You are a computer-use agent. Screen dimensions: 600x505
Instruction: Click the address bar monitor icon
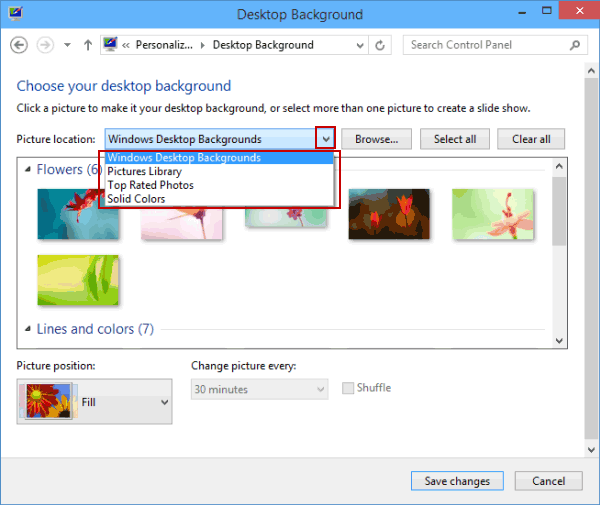(110, 44)
